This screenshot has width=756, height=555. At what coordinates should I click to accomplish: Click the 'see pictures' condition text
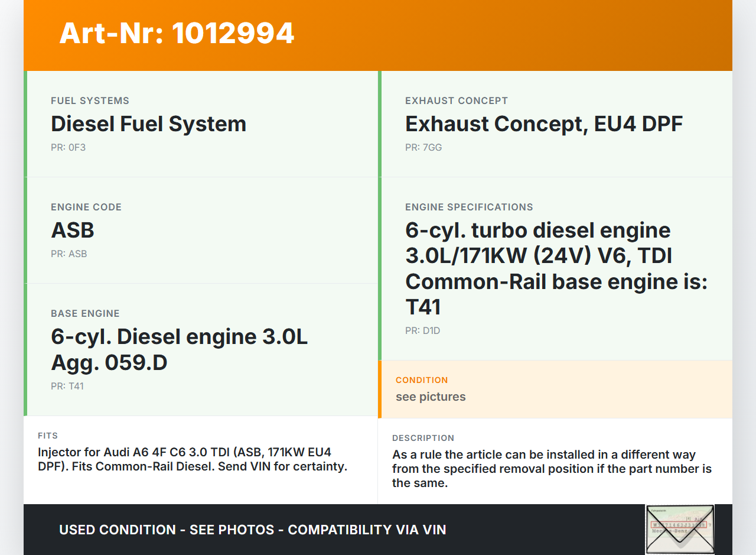[x=431, y=397]
